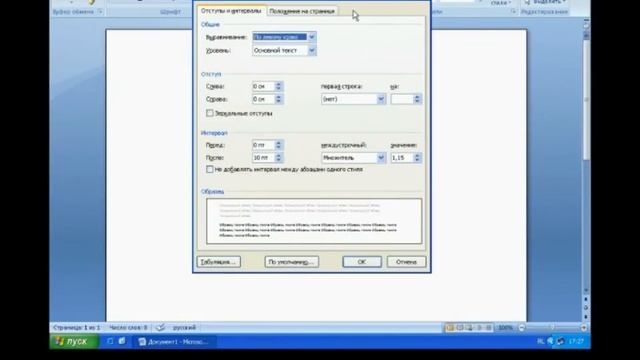Click the 'на' first-line indent size field
This screenshot has height=360, width=640.
pyautogui.click(x=402, y=99)
